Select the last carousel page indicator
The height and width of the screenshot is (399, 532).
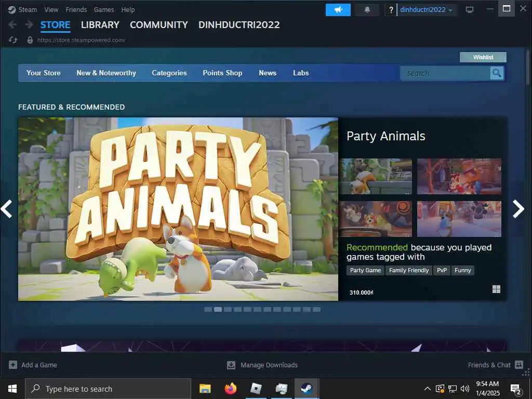tap(316, 310)
